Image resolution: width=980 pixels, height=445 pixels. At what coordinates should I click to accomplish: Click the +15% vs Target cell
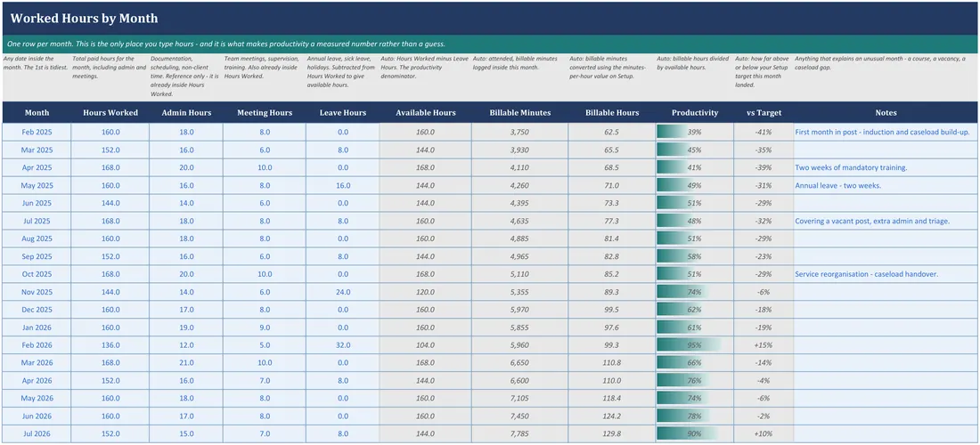tap(764, 345)
